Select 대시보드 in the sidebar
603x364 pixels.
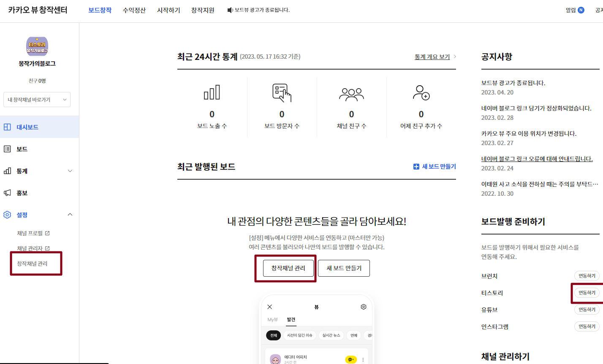coord(39,127)
